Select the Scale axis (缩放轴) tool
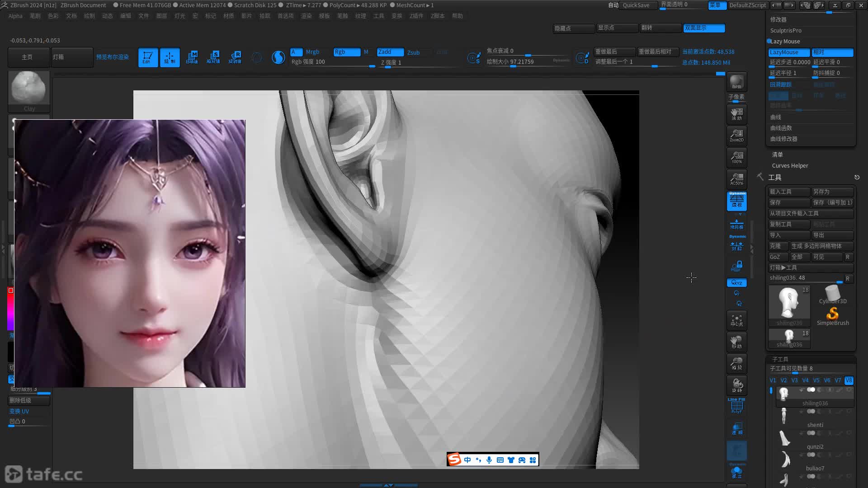Viewport: 868px width, 488px height. (213, 57)
